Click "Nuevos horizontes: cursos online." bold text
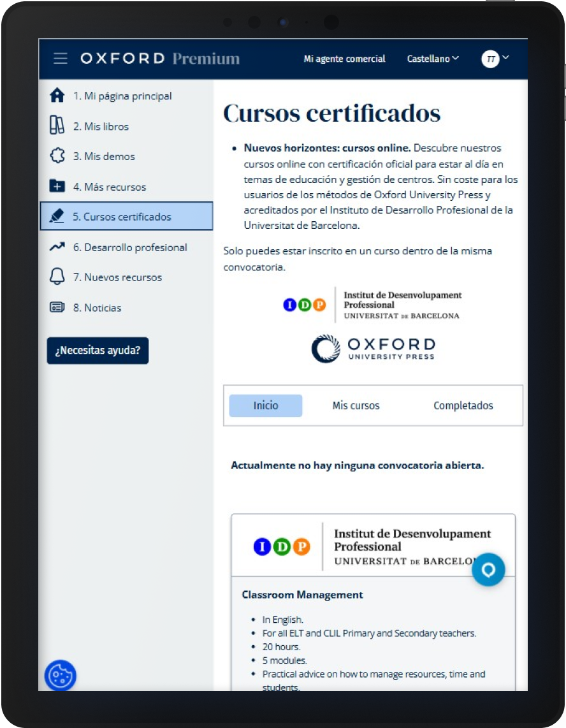 click(x=328, y=148)
